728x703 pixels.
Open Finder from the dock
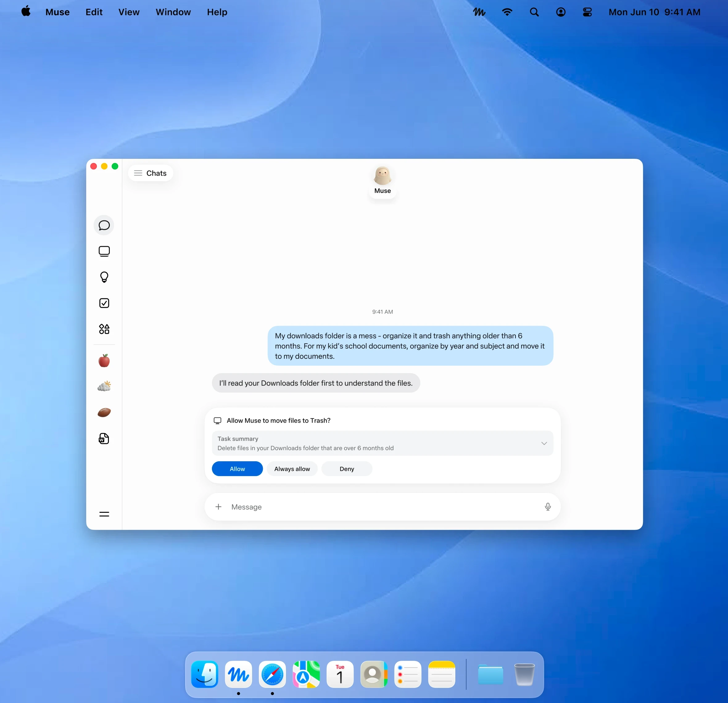[x=205, y=674]
